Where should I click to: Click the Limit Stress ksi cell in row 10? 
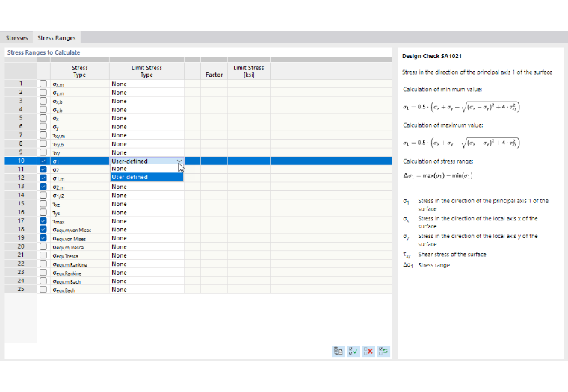click(249, 161)
